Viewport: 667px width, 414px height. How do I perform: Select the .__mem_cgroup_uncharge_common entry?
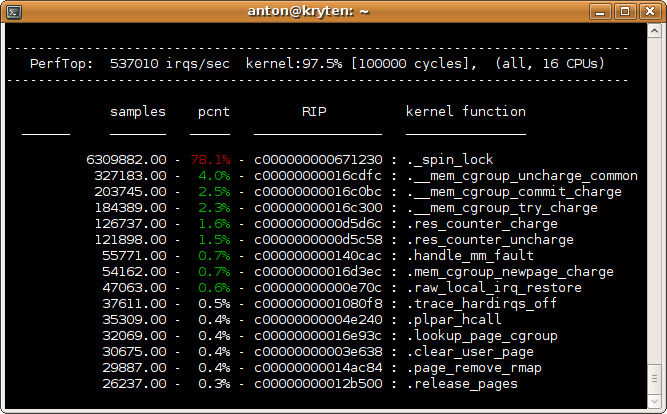click(521, 176)
